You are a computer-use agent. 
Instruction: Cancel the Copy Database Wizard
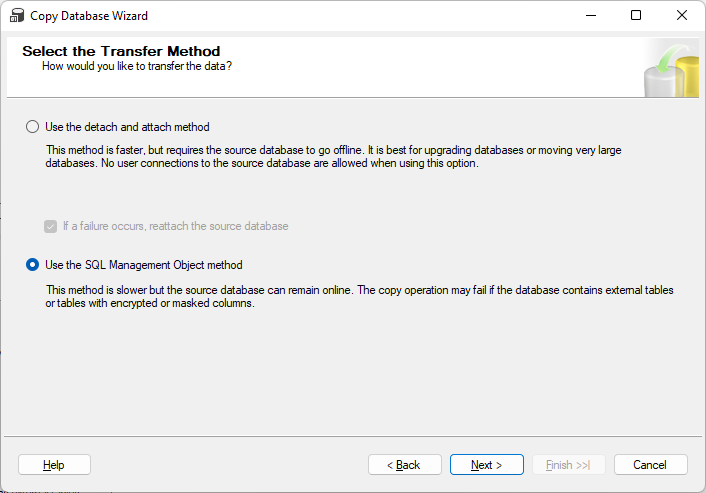[x=650, y=465]
